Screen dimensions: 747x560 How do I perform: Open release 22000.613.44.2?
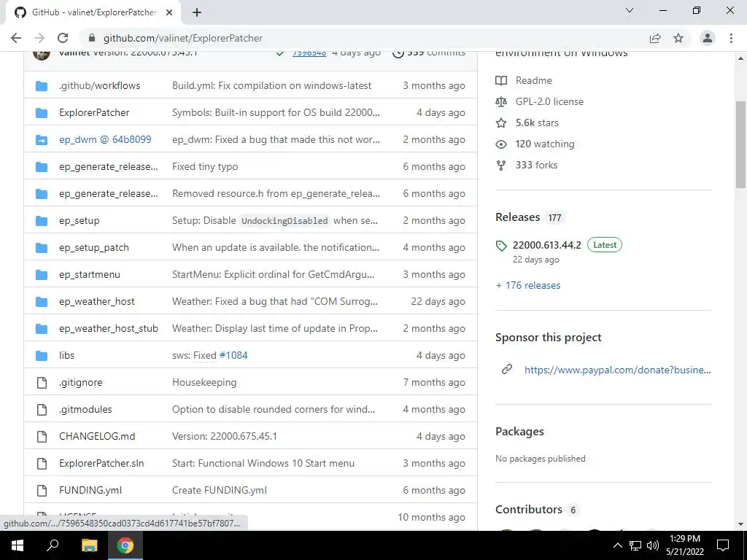coord(547,245)
